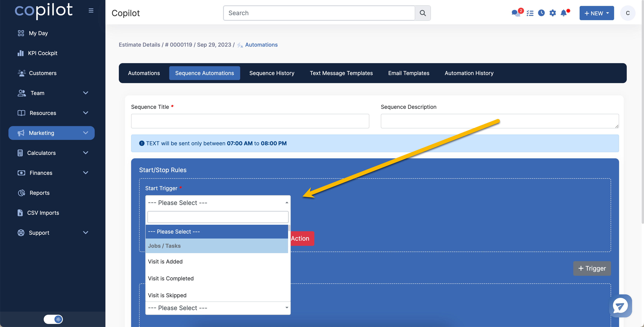Screen dimensions: 644x327
Task: Click the top Search field
Action: pos(319,13)
